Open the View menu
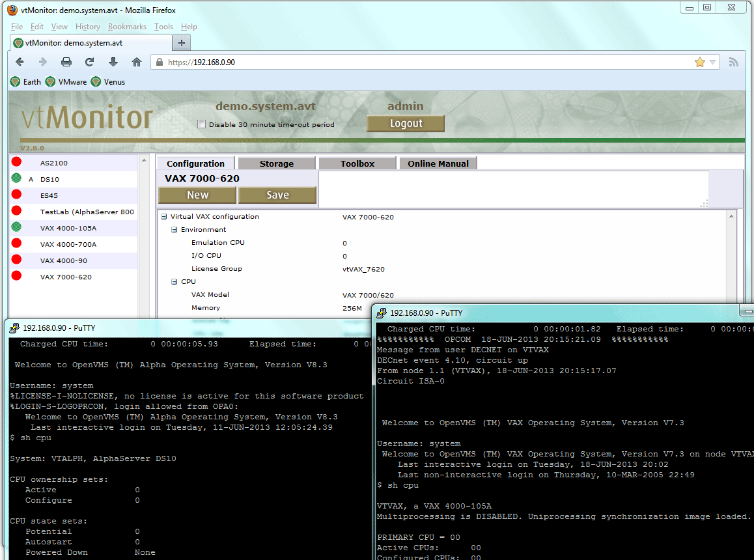754x560 pixels. click(60, 27)
